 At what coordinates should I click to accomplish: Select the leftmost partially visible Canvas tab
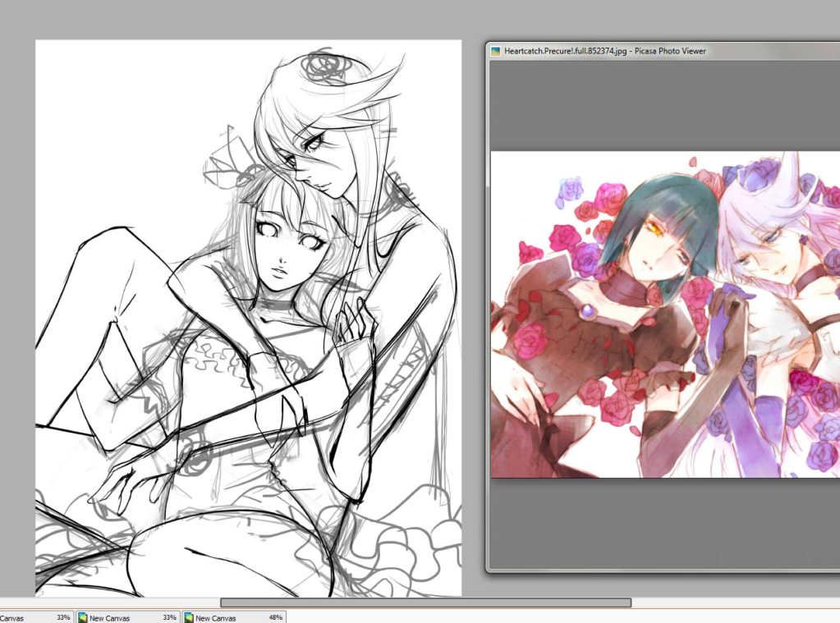point(36,617)
